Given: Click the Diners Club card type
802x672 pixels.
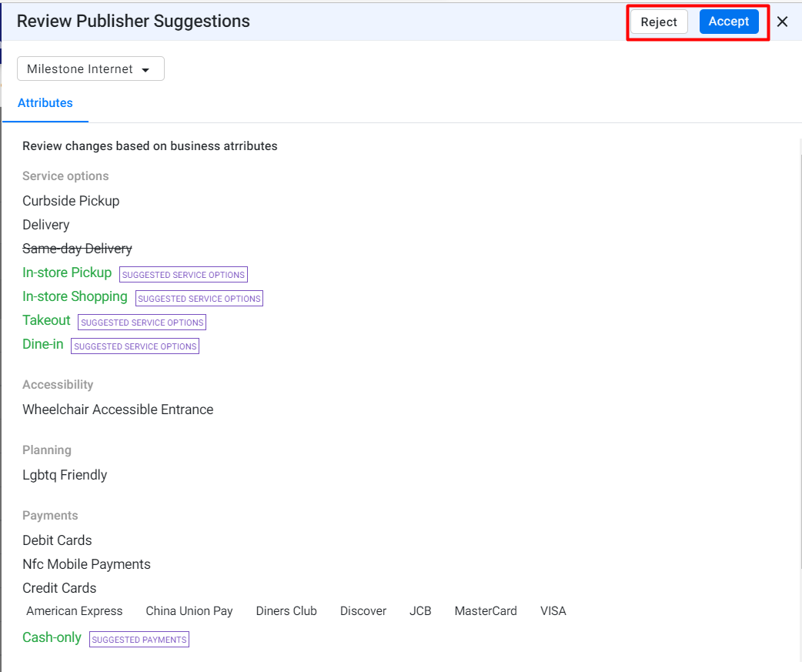Looking at the screenshot, I should (x=286, y=610).
